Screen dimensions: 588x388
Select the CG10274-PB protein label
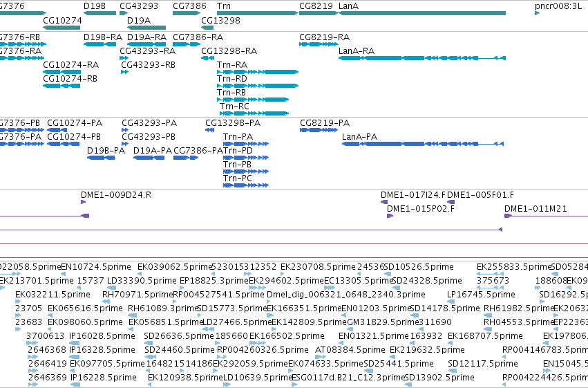point(74,137)
